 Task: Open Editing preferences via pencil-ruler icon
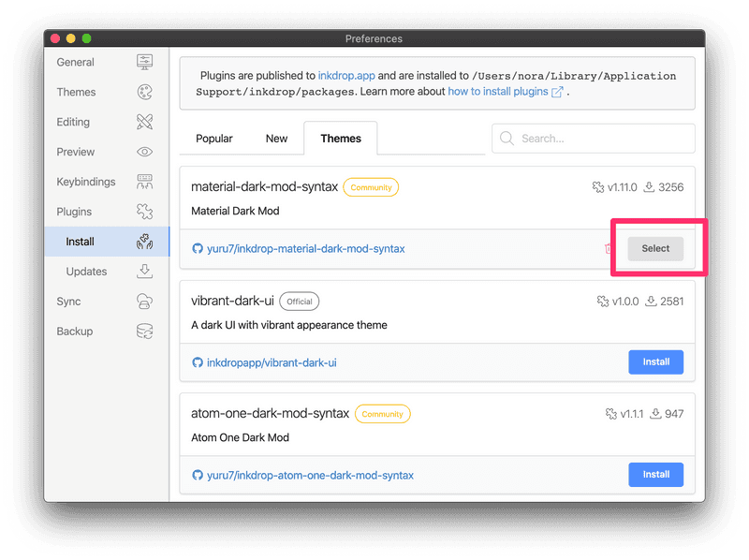click(144, 123)
